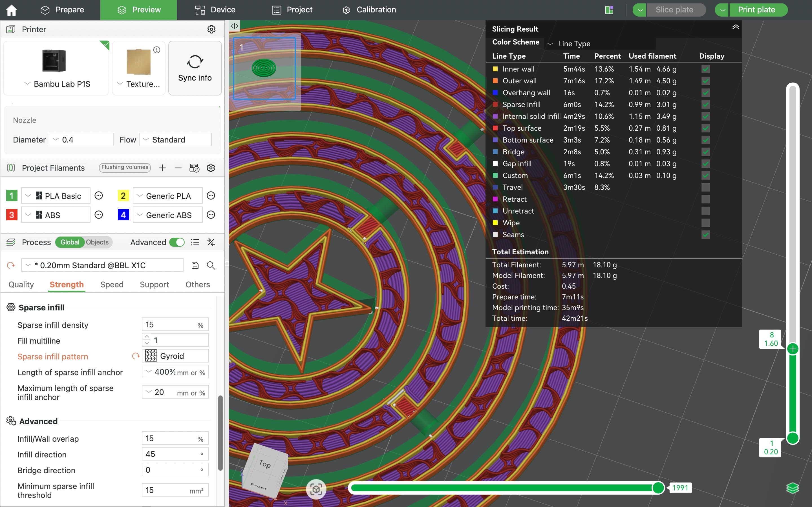Click the Home icon in top bar
This screenshot has height=507, width=812.
pyautogui.click(x=11, y=10)
